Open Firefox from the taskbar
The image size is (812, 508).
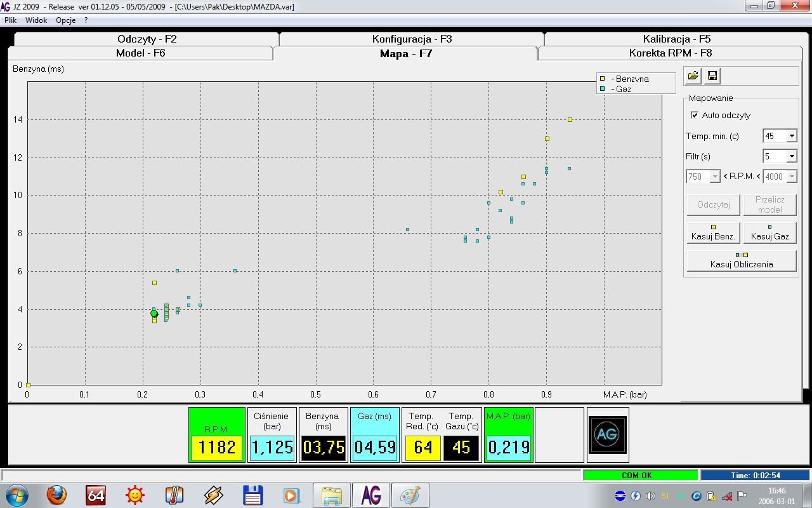point(56,495)
